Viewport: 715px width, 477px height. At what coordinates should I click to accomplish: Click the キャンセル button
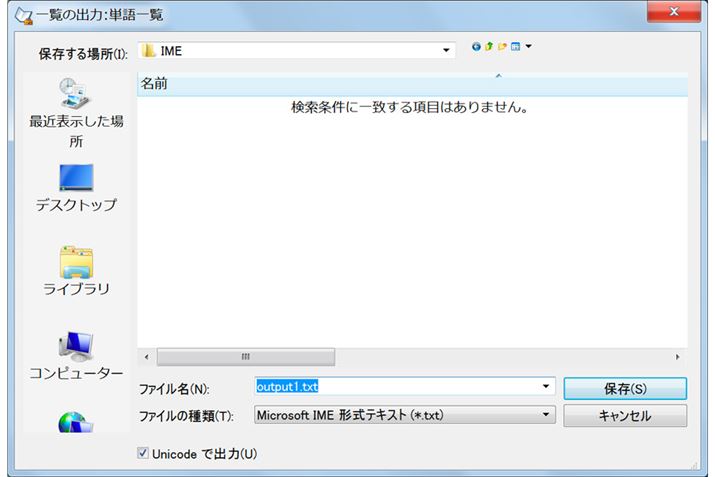click(625, 415)
